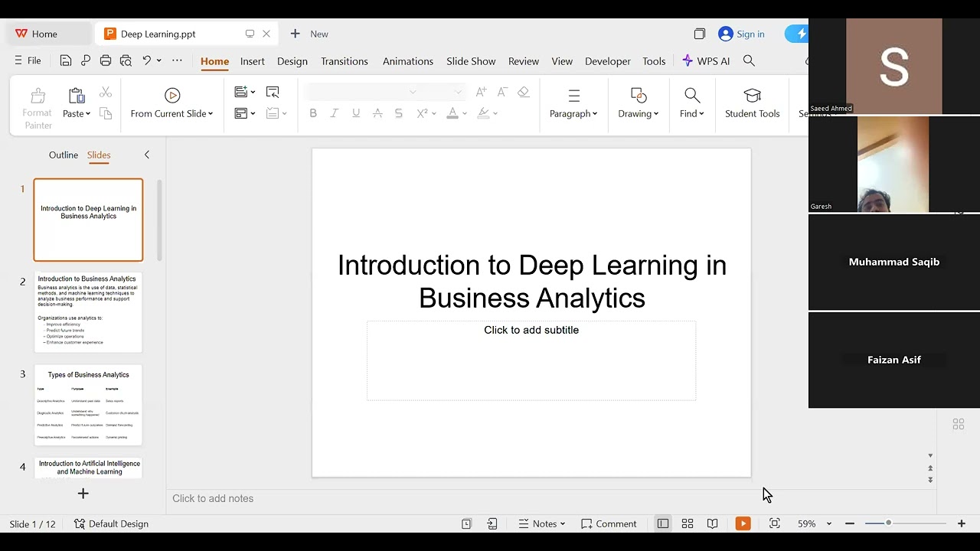The width and height of the screenshot is (980, 551).
Task: Open the Outline tab in side panel
Action: point(64,155)
